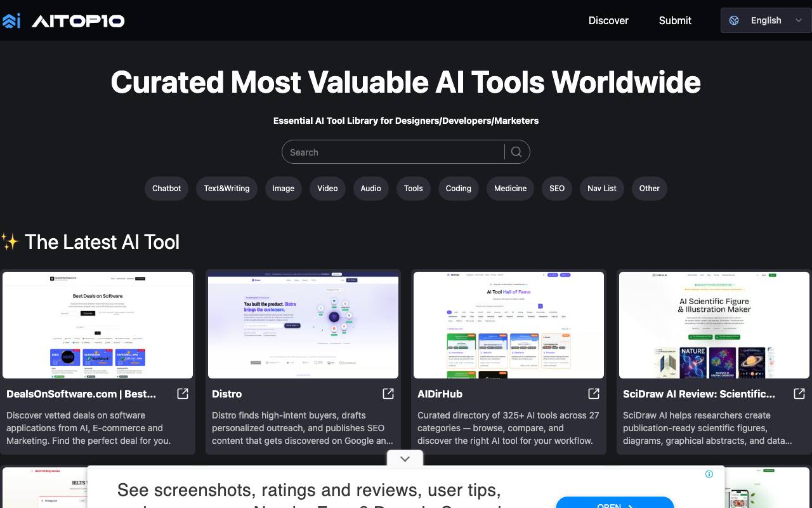Select the Coding category
This screenshot has height=508, width=812.
click(459, 189)
